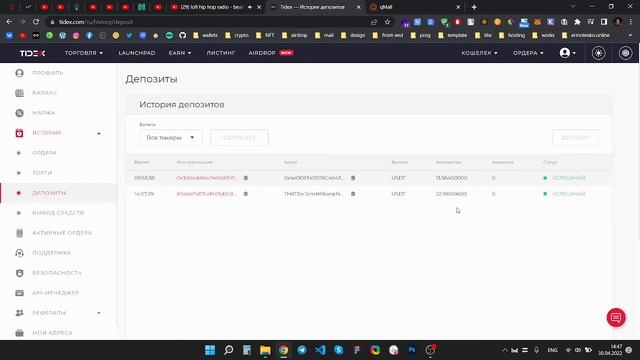Open the NFT bookmarks folder
Viewport: 640px width, 360px height.
265,36
